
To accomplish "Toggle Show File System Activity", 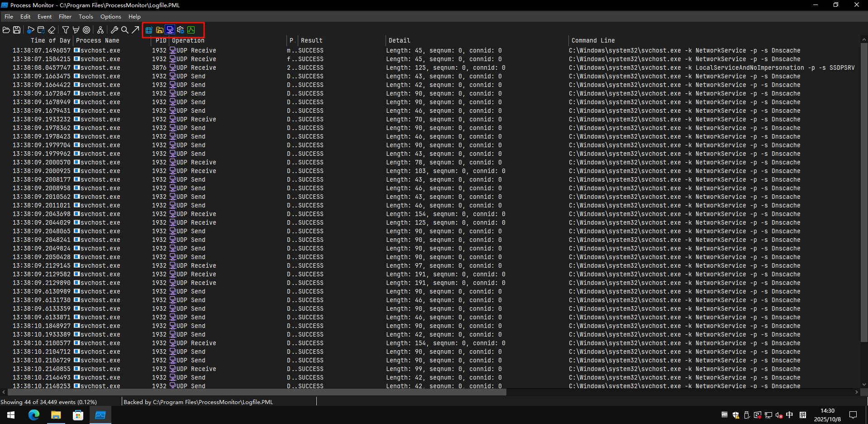I will [x=159, y=30].
